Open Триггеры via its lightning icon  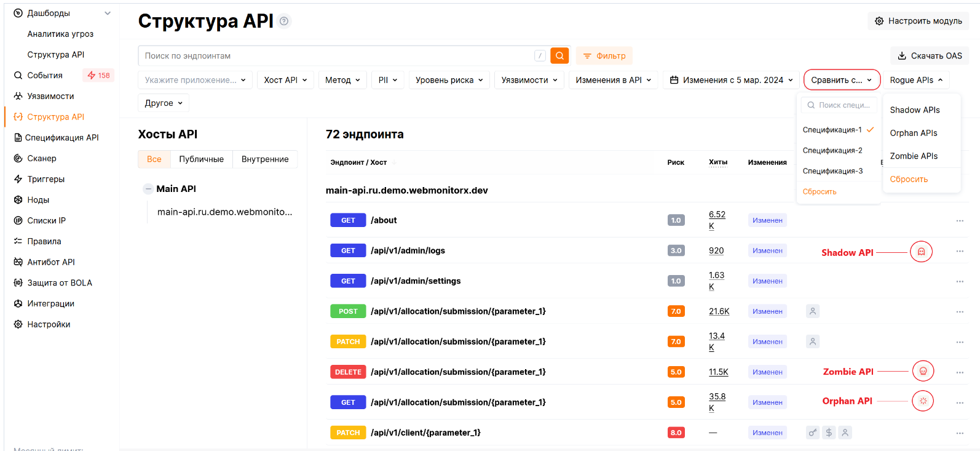click(x=18, y=179)
